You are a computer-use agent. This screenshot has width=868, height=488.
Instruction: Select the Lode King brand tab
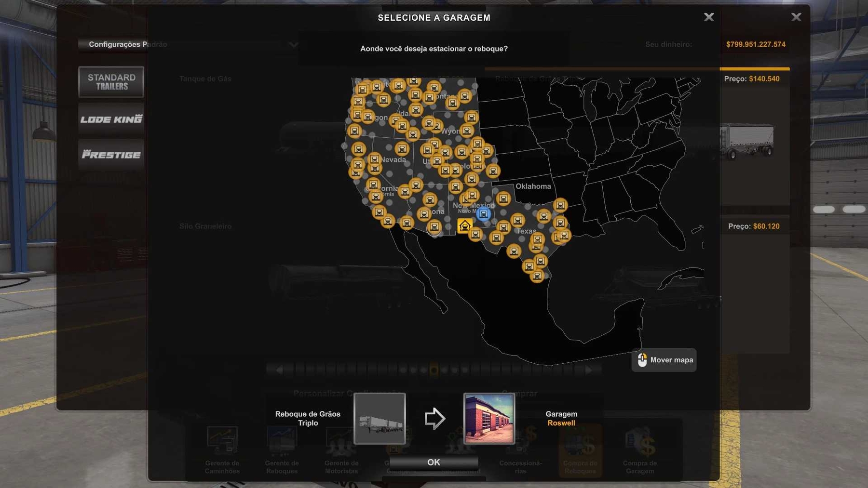(x=111, y=119)
